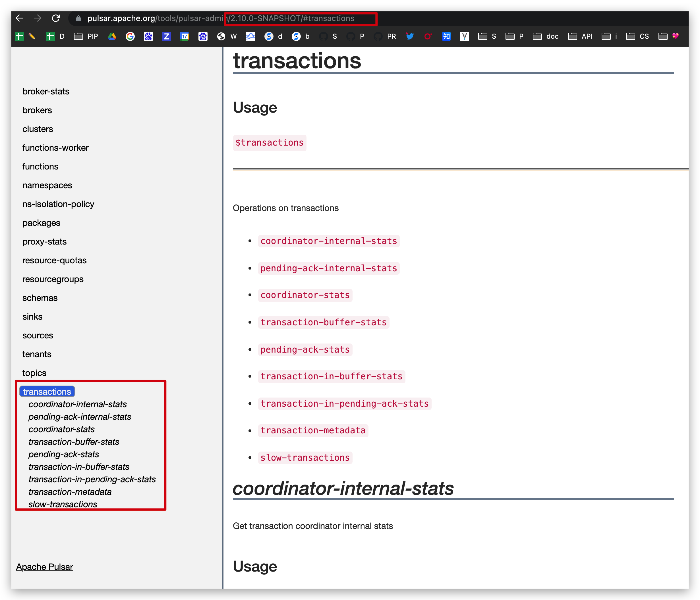The width and height of the screenshot is (700, 600).
Task: Click the browser back arrow
Action: tap(20, 18)
